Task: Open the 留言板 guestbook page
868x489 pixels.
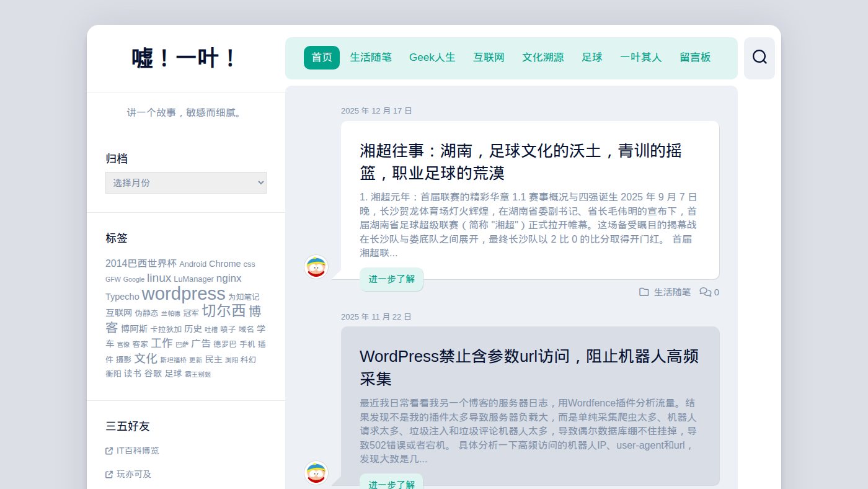Action: click(695, 58)
